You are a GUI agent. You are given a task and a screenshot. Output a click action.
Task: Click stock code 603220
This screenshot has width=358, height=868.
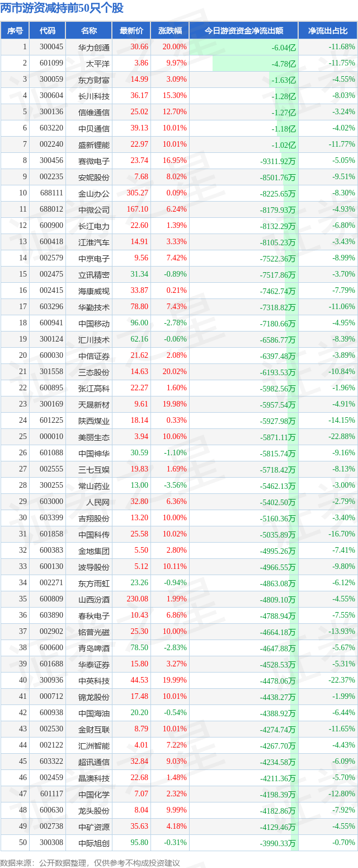[51, 128]
